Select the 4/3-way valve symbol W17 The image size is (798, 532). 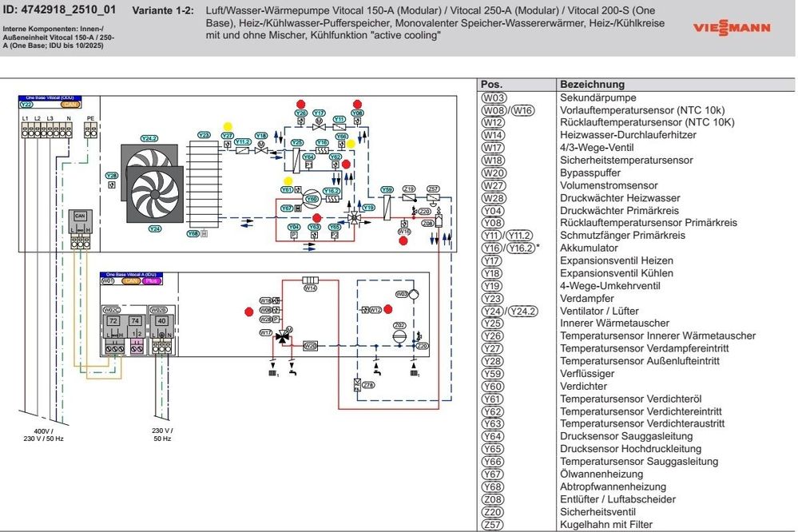click(281, 335)
